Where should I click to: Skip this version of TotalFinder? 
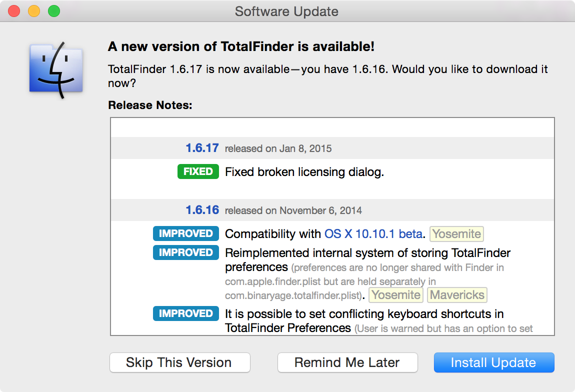[x=179, y=362]
